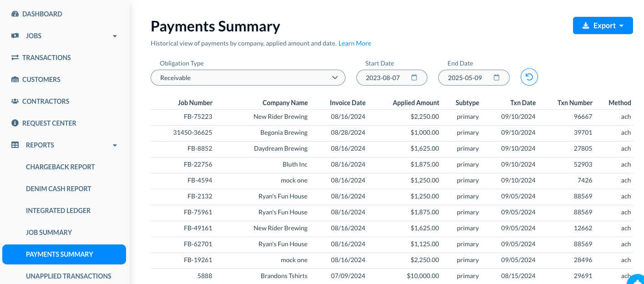This screenshot has height=284, width=644.
Task: Click invoice date 08/28/2024
Action: pos(348,132)
